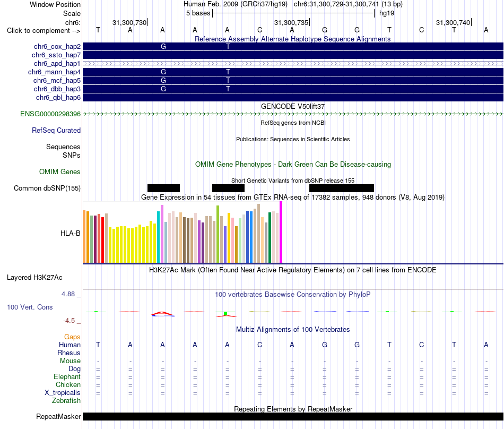504x429 pixels.
Task: Click the Rhesus species label
Action: point(69,353)
